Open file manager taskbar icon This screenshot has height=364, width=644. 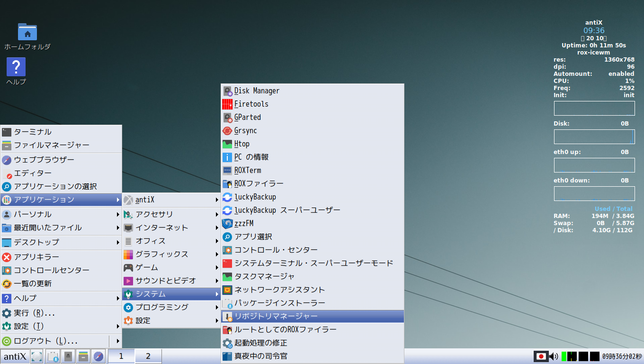click(x=83, y=356)
